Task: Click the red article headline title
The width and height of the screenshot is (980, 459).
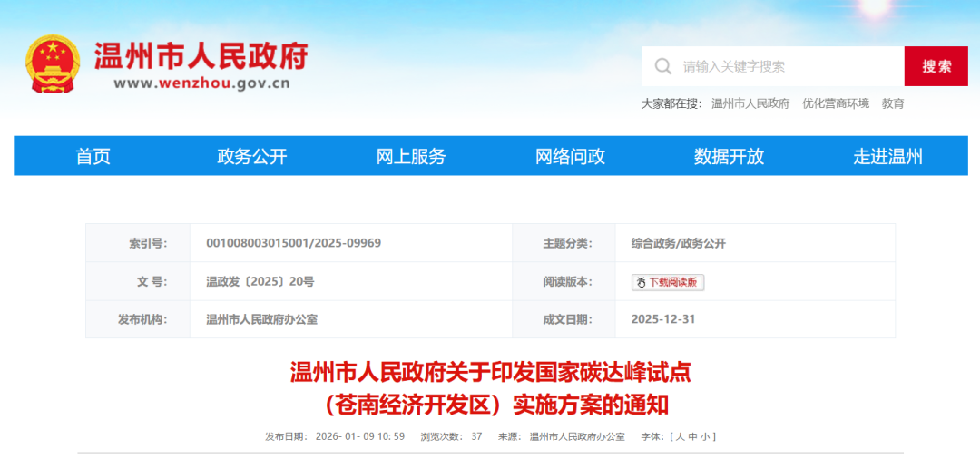Action: coord(490,387)
